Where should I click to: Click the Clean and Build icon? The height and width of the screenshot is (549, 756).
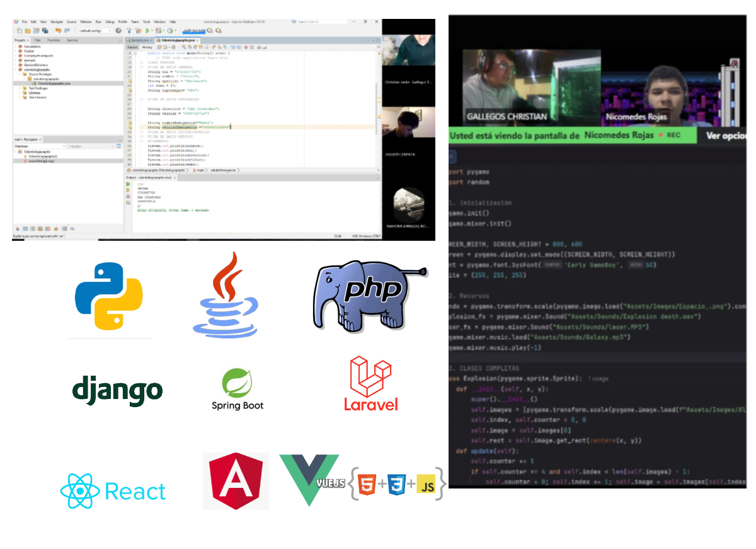point(138,30)
